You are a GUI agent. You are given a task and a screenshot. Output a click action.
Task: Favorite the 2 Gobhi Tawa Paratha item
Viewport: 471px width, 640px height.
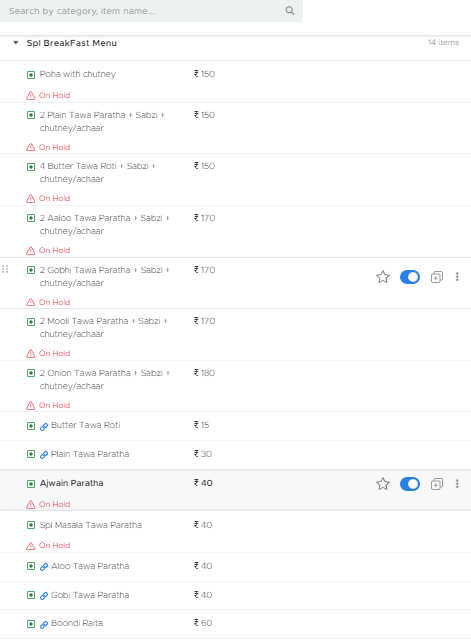point(383,277)
